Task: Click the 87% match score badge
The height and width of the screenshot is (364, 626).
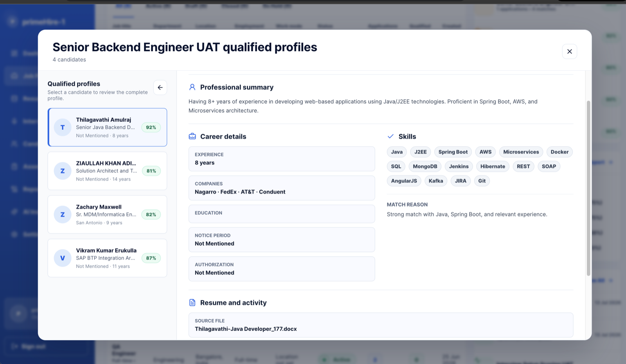Action: coord(151,258)
